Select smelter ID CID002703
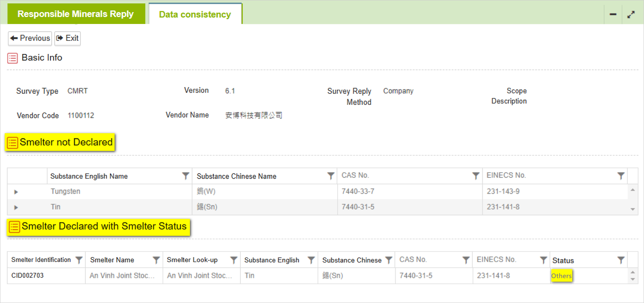This screenshot has width=644, height=303. tap(27, 275)
